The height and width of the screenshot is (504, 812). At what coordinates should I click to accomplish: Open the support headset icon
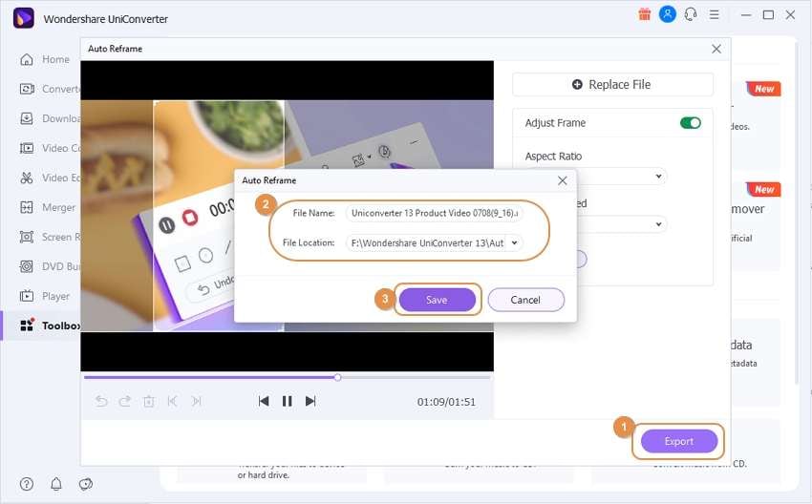point(691,14)
